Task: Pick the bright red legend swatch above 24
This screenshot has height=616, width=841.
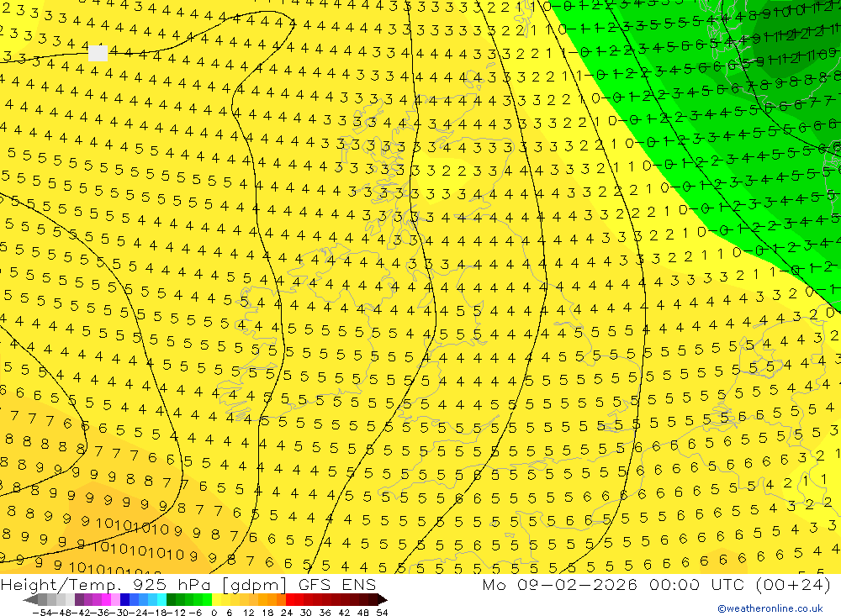Action: 290,600
